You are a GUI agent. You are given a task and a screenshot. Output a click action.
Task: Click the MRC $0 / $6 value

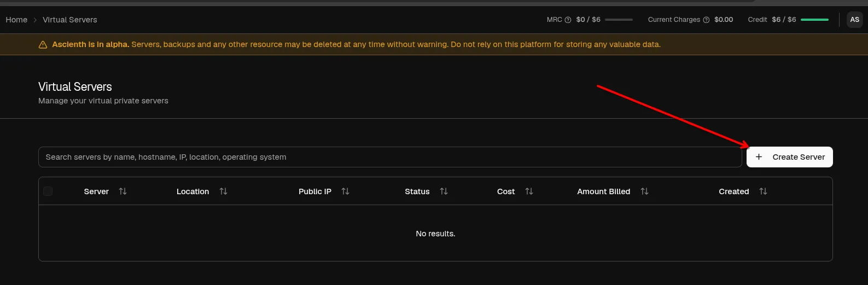point(588,20)
